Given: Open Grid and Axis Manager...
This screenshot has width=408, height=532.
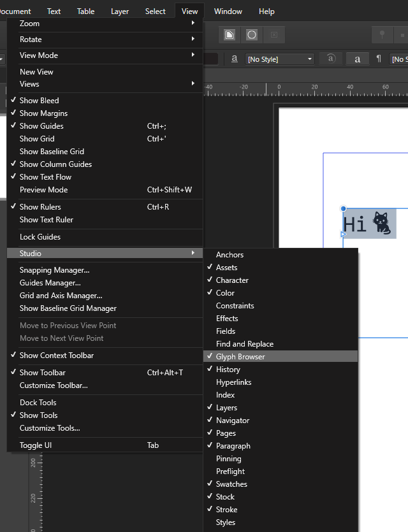Looking at the screenshot, I should pos(105,296).
